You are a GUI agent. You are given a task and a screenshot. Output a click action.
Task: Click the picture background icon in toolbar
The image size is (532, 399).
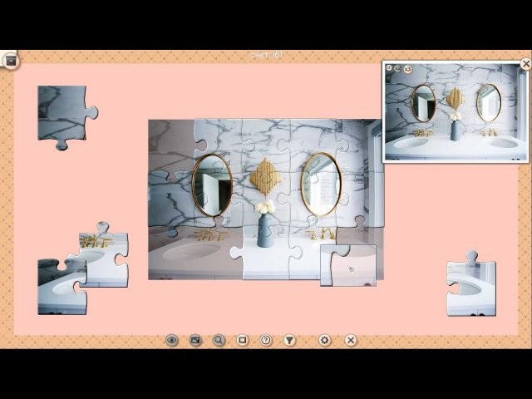pos(195,340)
